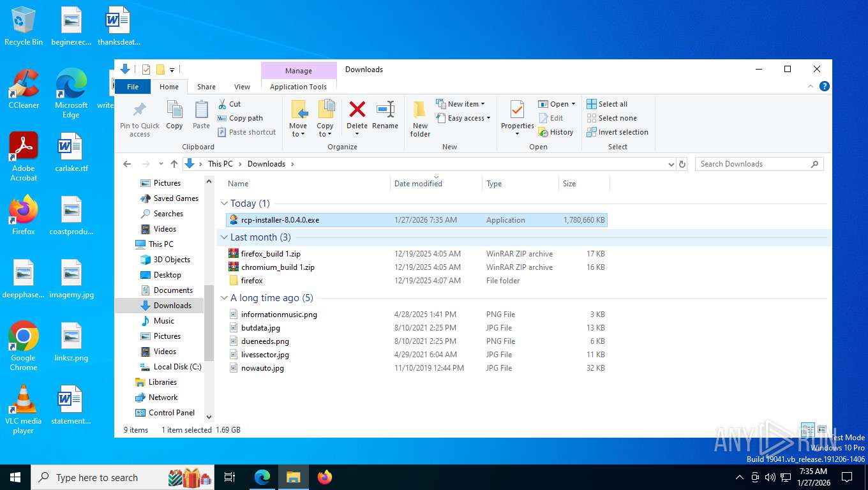This screenshot has height=490, width=868.
Task: Click Invert selection
Action: tap(617, 132)
